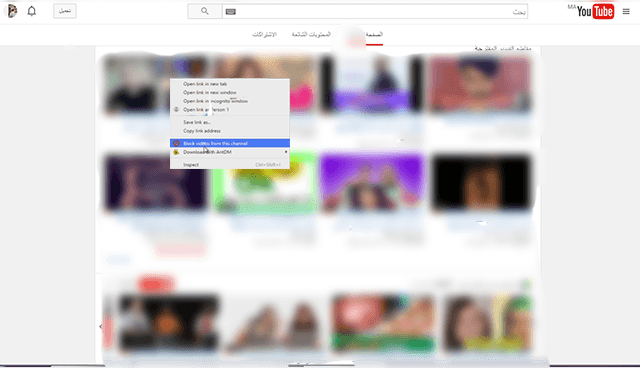The image size is (640, 368).
Task: Open the notifications bell
Action: 31,11
